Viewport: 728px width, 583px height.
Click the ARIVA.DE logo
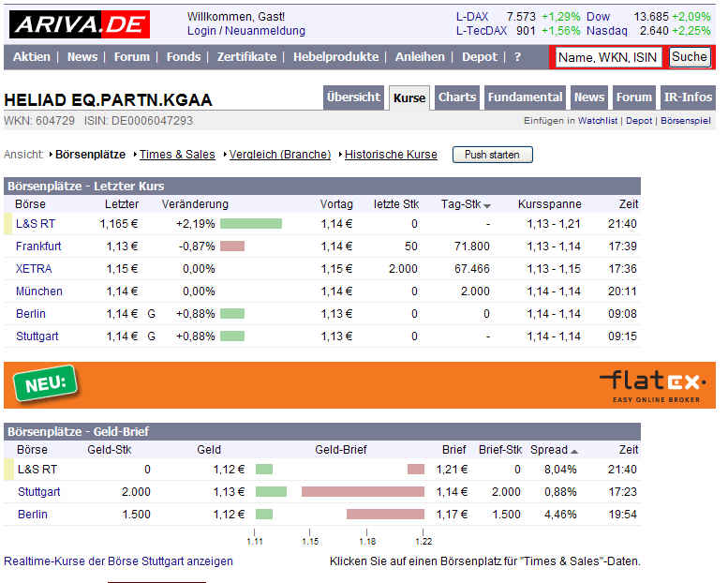[80, 24]
